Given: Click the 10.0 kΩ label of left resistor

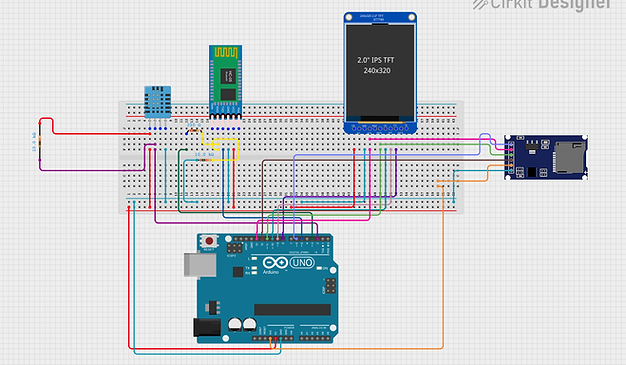Looking at the screenshot, I should click(34, 142).
